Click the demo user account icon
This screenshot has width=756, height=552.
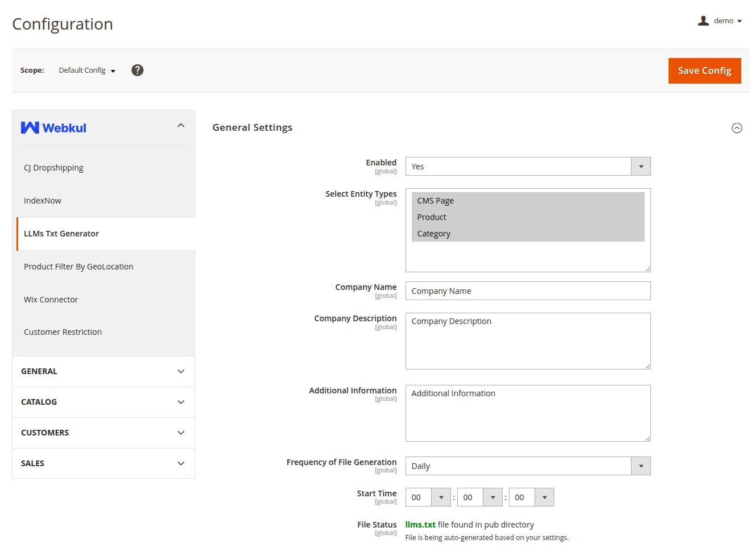coord(703,20)
